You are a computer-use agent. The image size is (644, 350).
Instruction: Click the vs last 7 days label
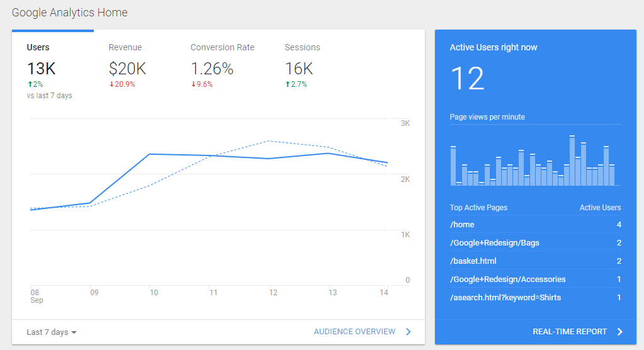pos(49,95)
